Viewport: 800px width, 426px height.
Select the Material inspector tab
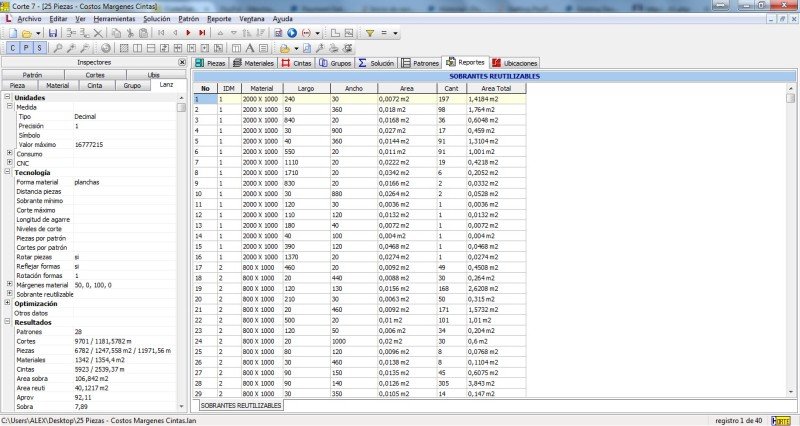[x=57, y=86]
